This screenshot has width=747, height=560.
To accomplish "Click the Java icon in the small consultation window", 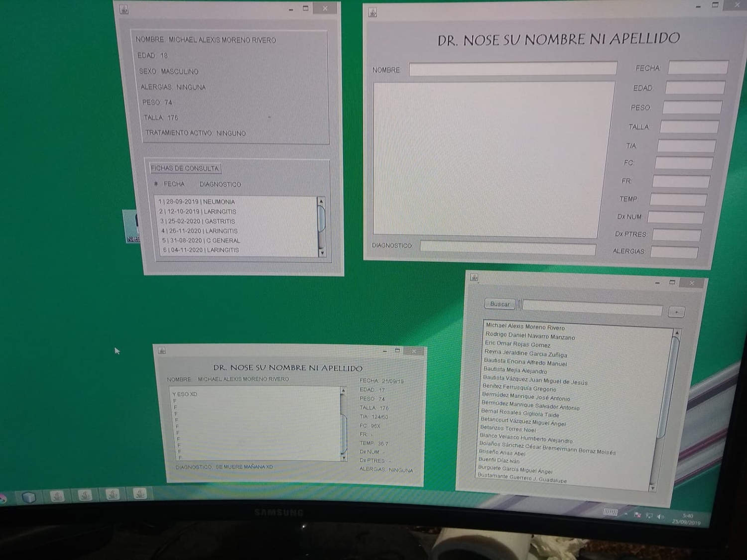I will coord(162,350).
